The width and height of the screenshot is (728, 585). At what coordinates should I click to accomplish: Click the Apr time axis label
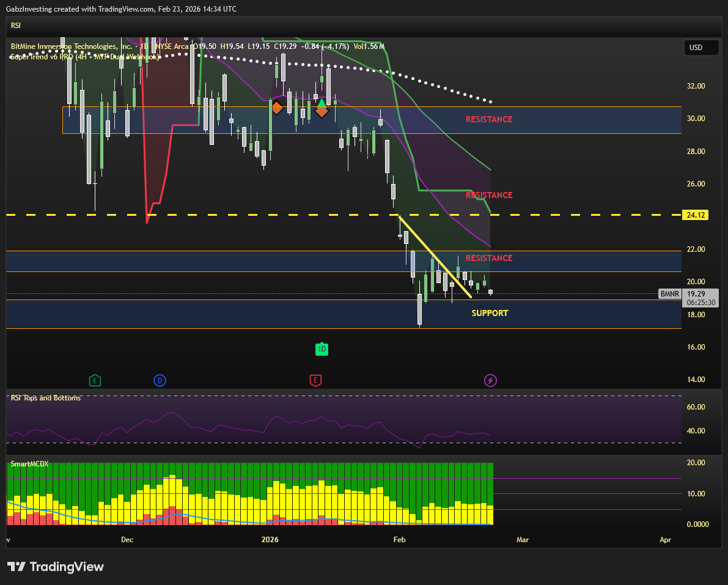click(665, 540)
